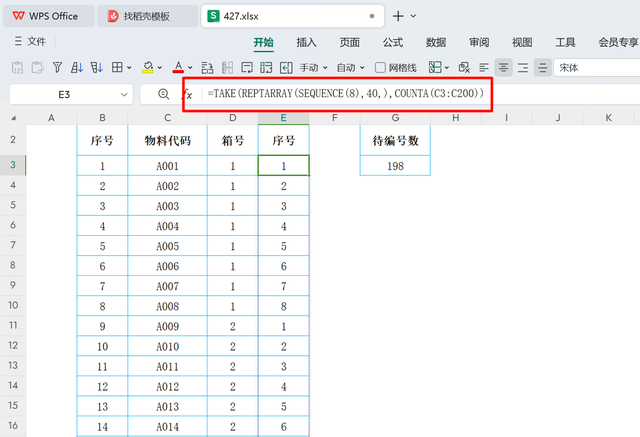Apply the filter funnel icon
The height and width of the screenshot is (437, 640).
[57, 67]
